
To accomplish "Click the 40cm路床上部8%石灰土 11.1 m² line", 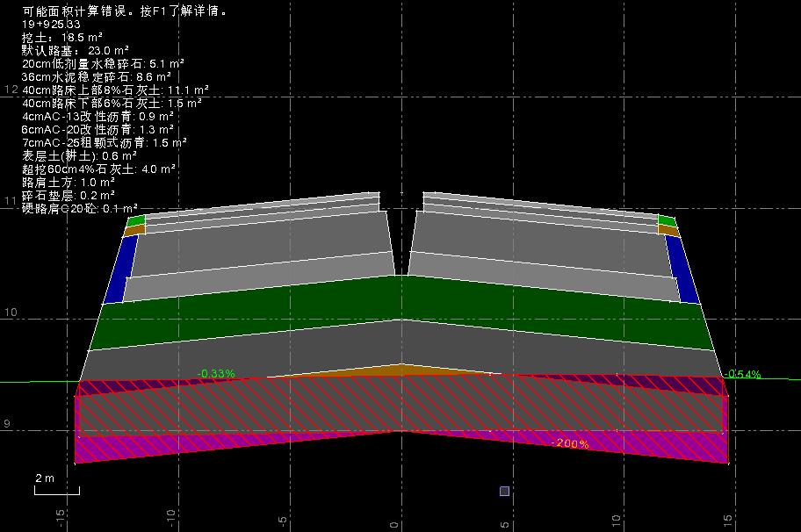I will [x=115, y=90].
